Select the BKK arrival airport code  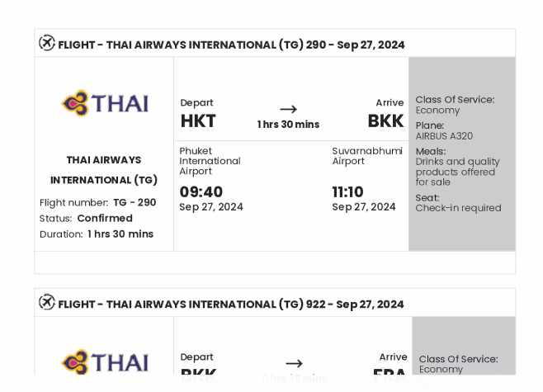click(385, 121)
